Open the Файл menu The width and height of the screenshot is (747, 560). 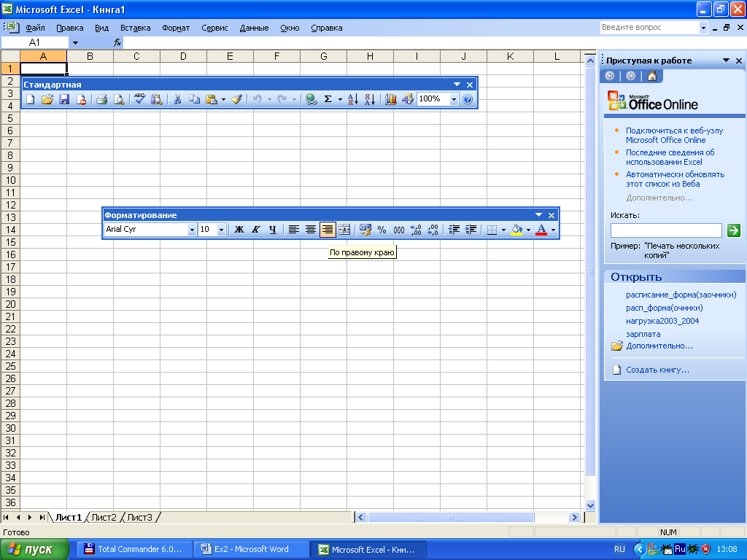pyautogui.click(x=35, y=28)
